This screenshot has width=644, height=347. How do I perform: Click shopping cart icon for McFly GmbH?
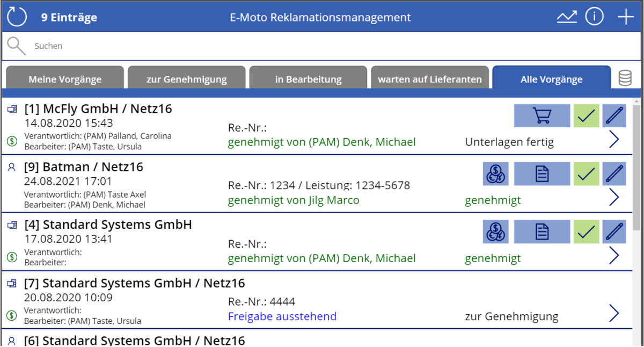(x=542, y=116)
